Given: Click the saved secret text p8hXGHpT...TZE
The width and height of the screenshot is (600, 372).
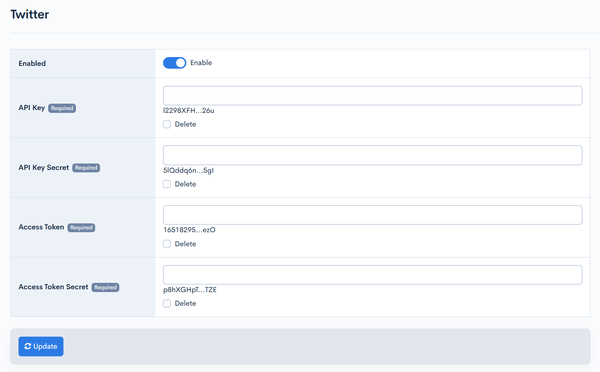Looking at the screenshot, I should coord(190,290).
